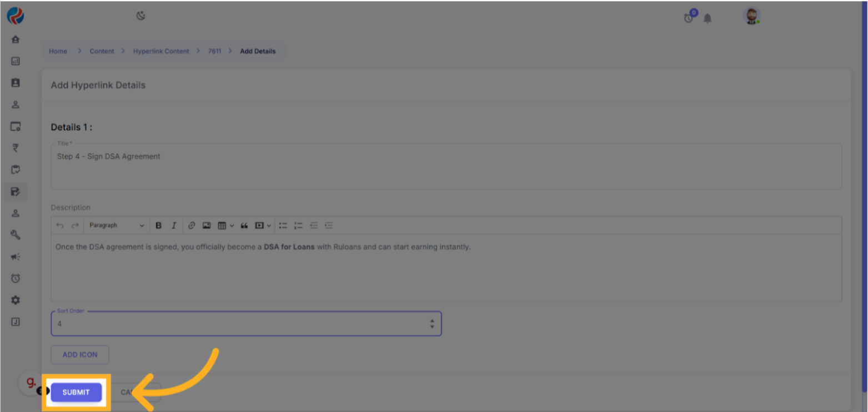Toggle italic formatting in the description editor
This screenshot has height=412, width=868.
[173, 226]
